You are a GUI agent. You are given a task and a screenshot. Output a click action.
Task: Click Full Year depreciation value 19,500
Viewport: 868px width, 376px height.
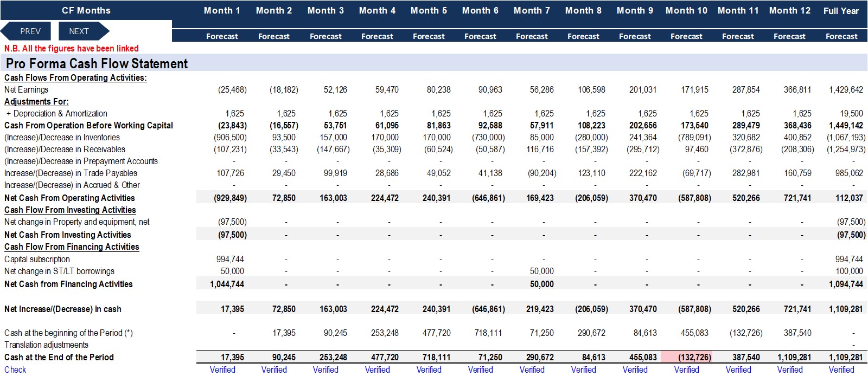coord(851,113)
